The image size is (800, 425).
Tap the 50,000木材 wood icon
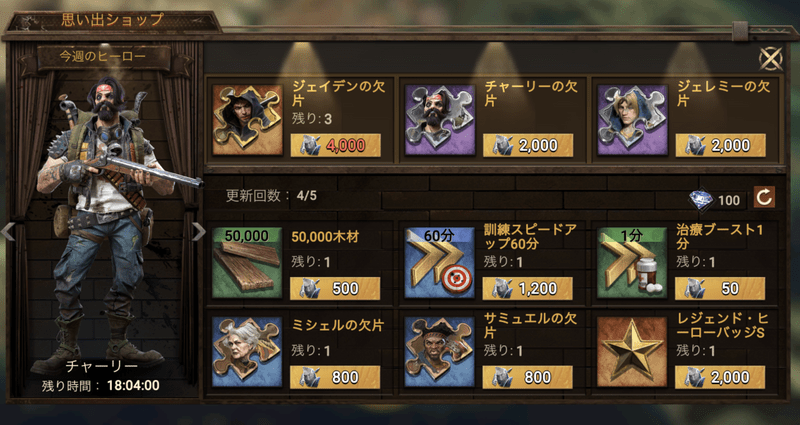247,263
